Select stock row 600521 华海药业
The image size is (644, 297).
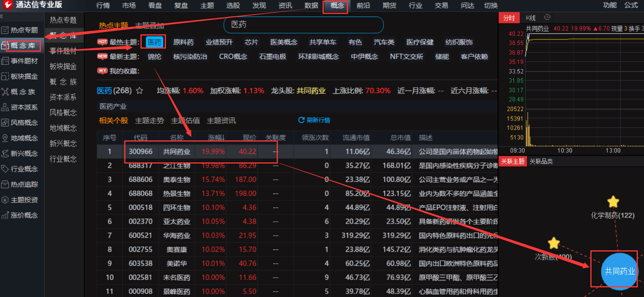pyautogui.click(x=297, y=235)
